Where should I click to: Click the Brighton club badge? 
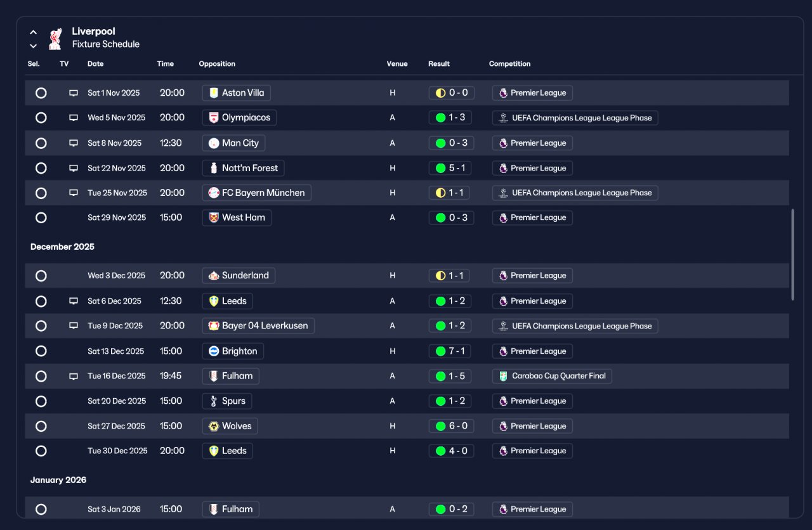(x=214, y=351)
